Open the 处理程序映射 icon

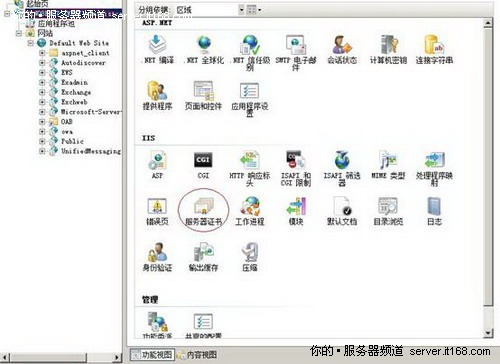tap(434, 168)
